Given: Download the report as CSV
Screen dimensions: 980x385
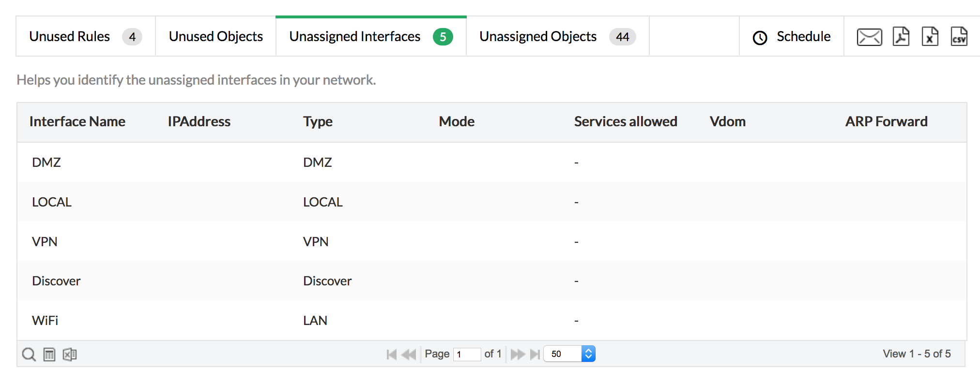Looking at the screenshot, I should pyautogui.click(x=960, y=36).
